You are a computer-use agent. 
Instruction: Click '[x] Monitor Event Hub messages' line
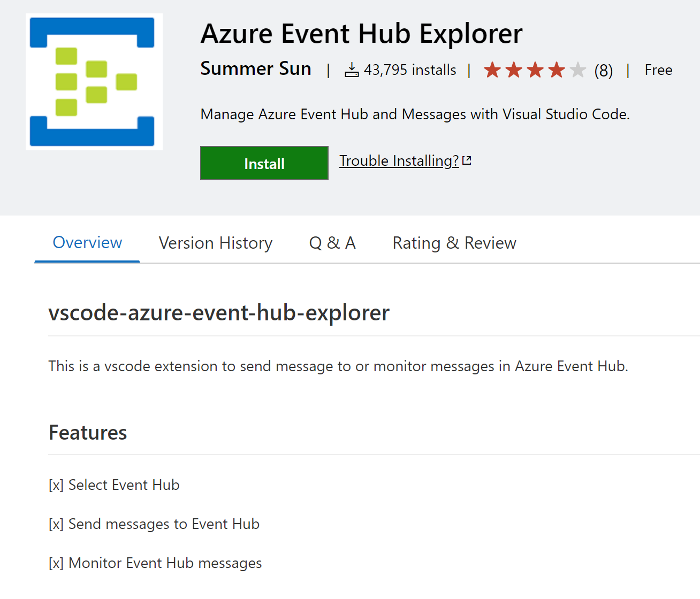click(155, 563)
